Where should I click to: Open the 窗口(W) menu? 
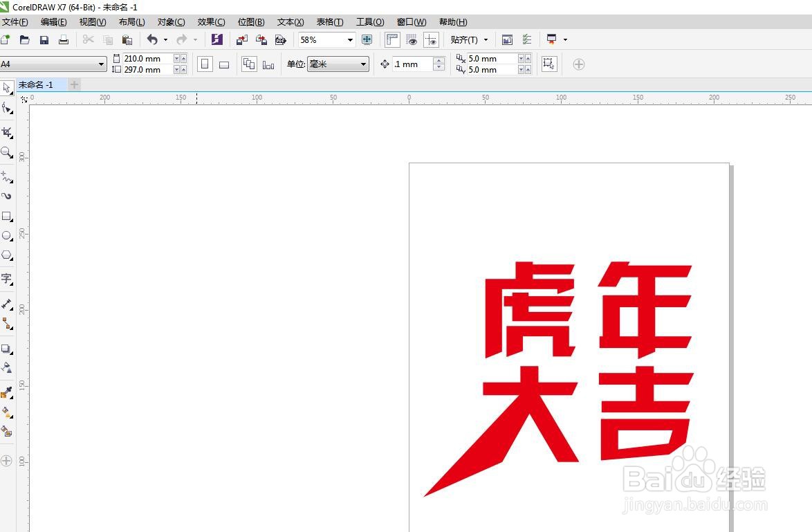411,21
